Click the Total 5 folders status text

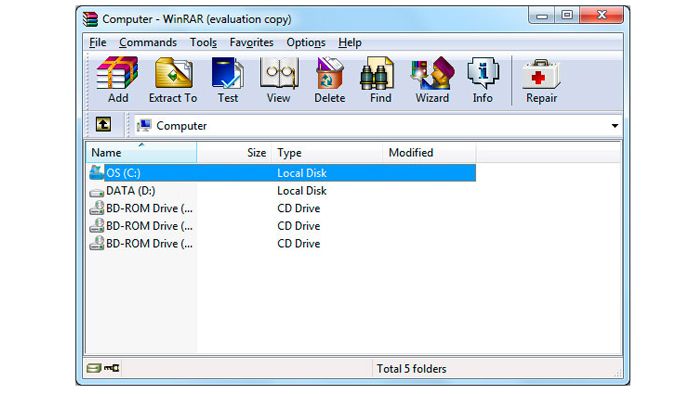click(x=411, y=369)
